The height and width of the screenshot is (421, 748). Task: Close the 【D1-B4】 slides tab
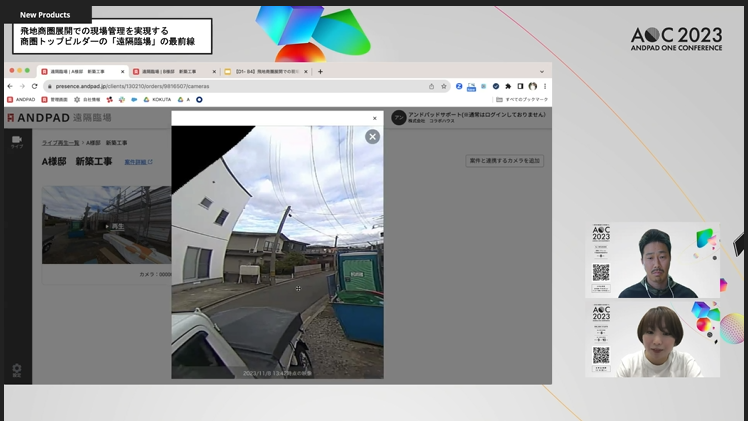click(306, 72)
